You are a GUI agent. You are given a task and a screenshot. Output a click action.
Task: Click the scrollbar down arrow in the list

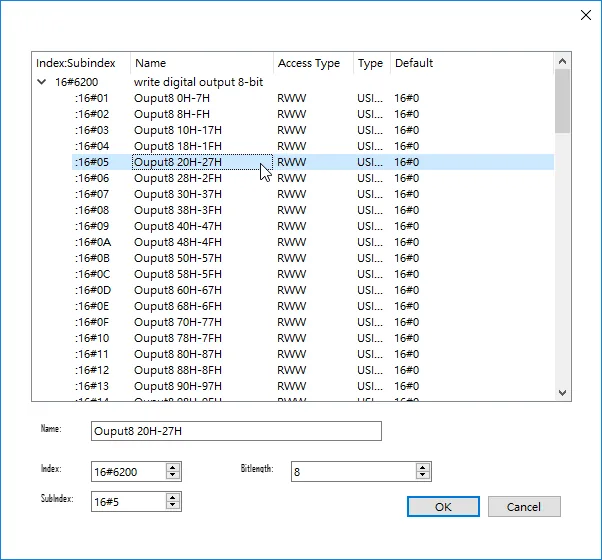[x=562, y=392]
